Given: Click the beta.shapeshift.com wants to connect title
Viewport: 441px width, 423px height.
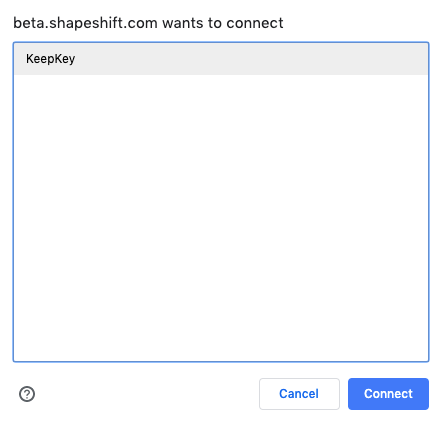Looking at the screenshot, I should click(148, 23).
